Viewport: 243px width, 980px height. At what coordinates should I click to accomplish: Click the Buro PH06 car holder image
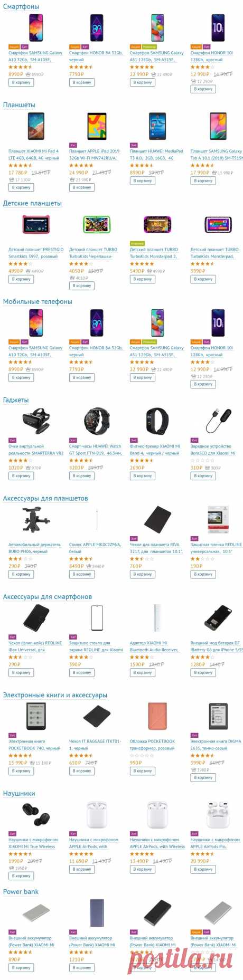[36, 519]
